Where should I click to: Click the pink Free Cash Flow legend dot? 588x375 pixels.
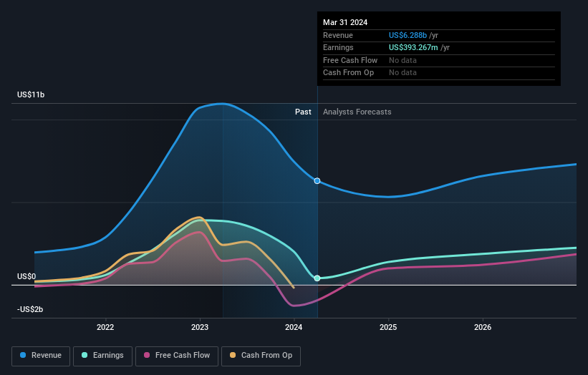tap(147, 355)
